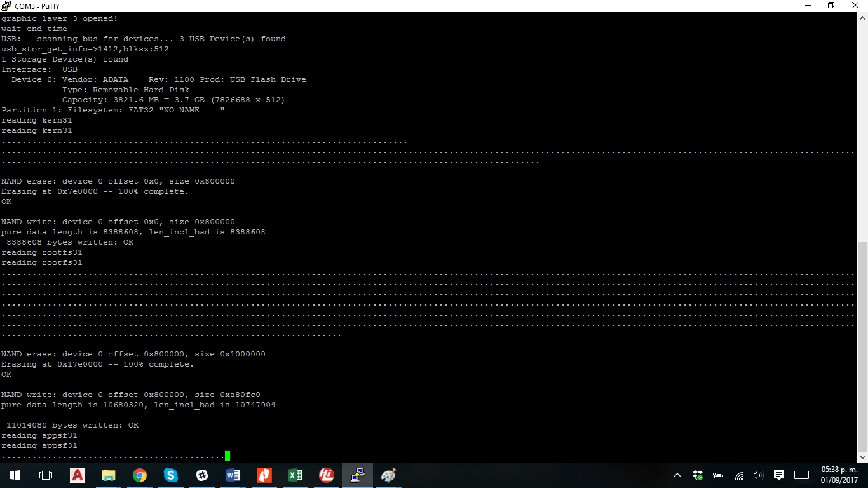Open the volume speaker icon
The width and height of the screenshot is (868, 488).
pyautogui.click(x=757, y=475)
